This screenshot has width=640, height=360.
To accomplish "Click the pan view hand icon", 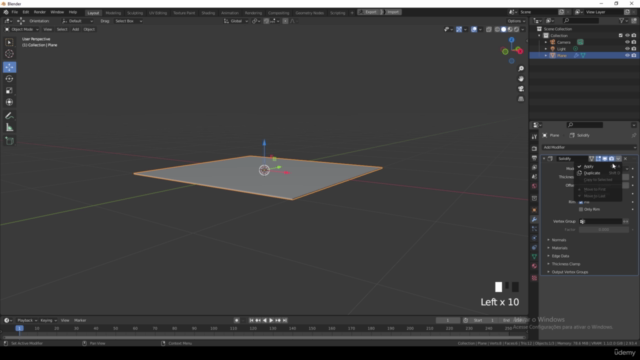I will coord(521,79).
